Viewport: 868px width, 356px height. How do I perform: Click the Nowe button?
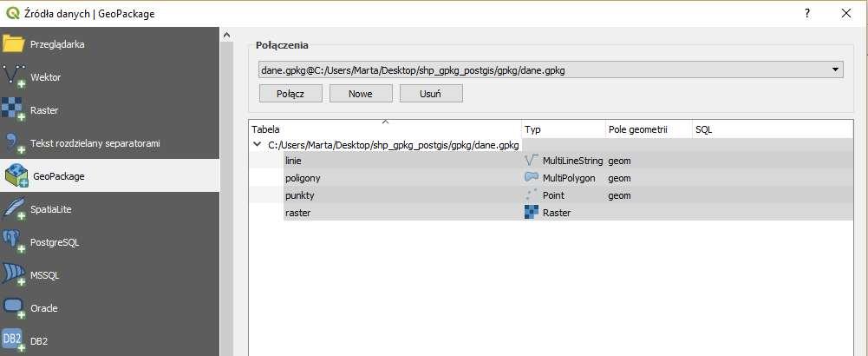coord(361,94)
